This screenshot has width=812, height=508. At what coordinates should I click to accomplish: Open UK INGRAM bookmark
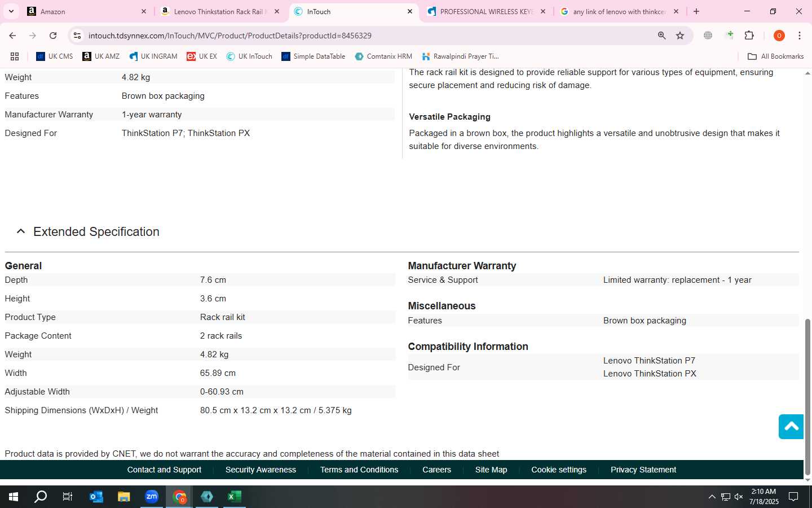click(x=153, y=56)
